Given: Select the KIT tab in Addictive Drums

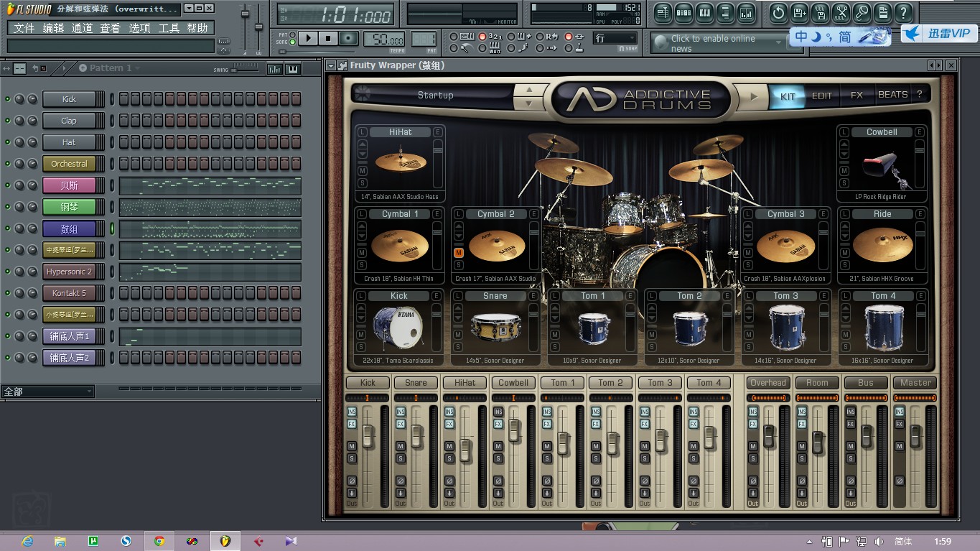Looking at the screenshot, I should click(788, 96).
